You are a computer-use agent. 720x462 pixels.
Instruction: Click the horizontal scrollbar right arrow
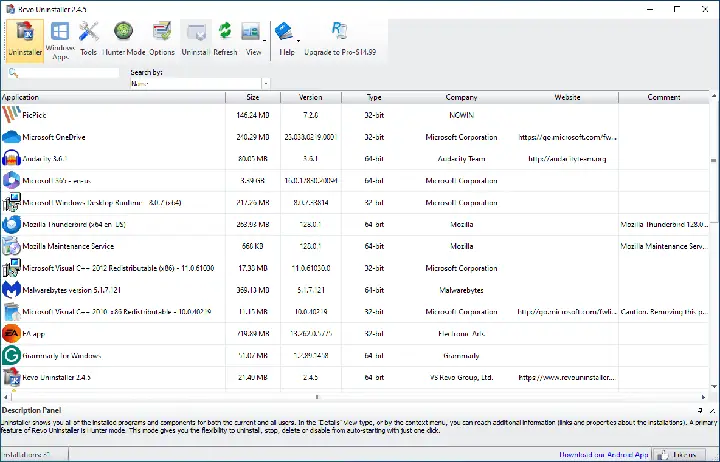703,397
